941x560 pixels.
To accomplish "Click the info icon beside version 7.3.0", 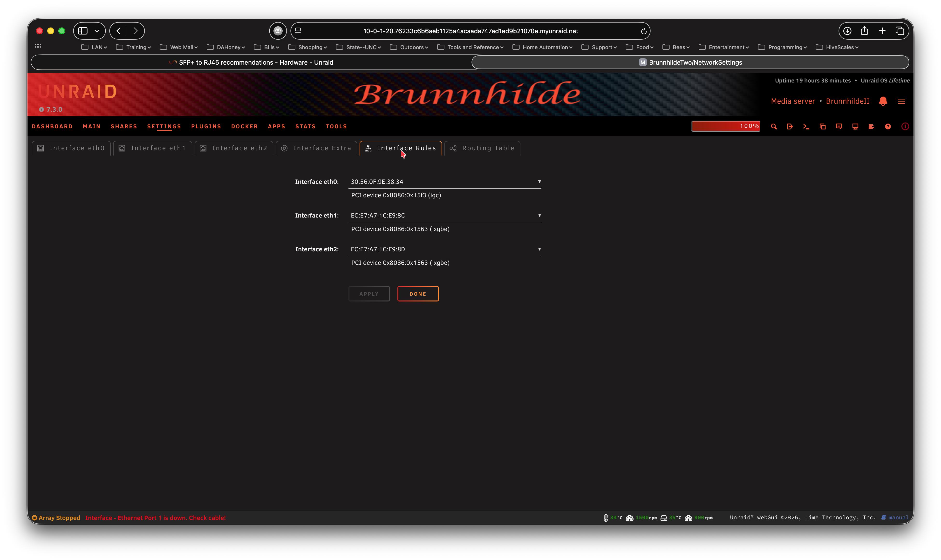I will click(41, 109).
